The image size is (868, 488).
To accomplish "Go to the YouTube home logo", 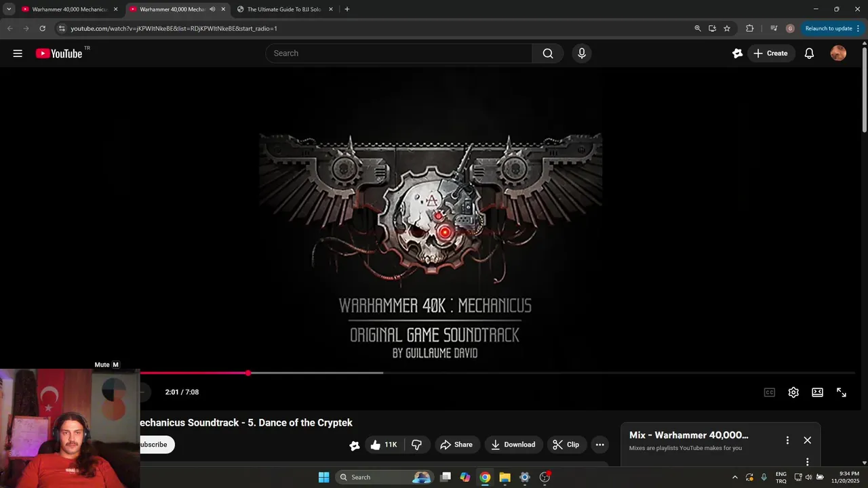I will [x=59, y=54].
